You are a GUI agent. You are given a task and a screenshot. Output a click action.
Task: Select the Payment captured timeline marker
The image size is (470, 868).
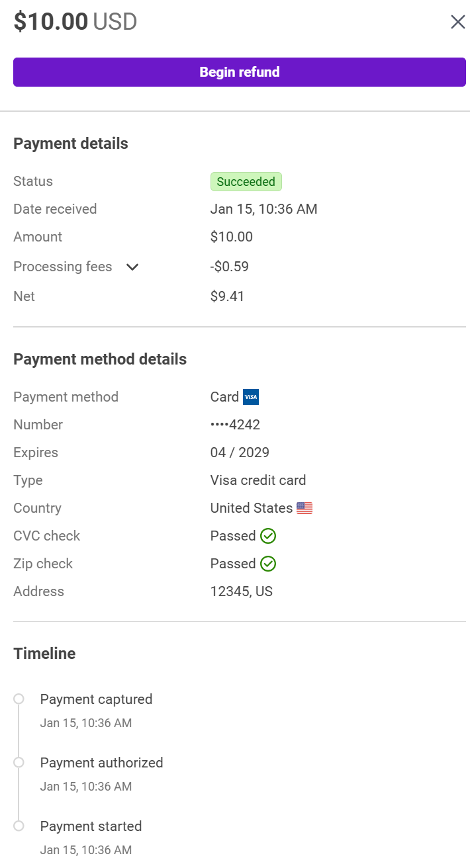(x=19, y=699)
